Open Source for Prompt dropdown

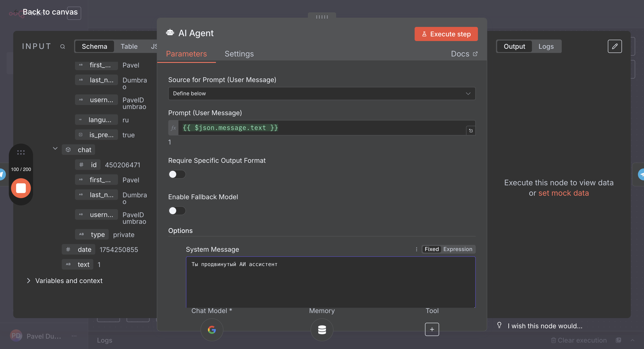[322, 94]
